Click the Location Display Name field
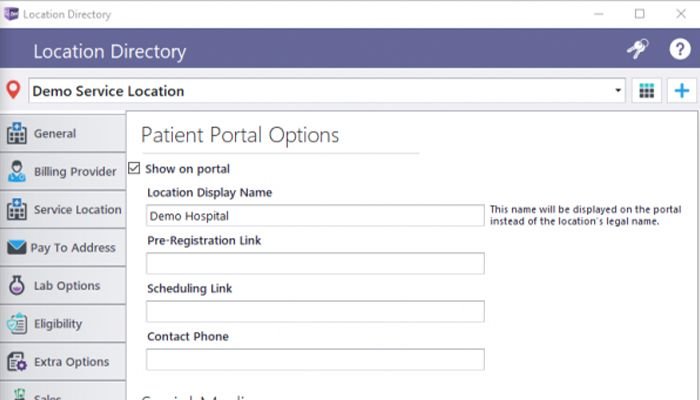Screen dimensions: 700x400 [x=315, y=215]
